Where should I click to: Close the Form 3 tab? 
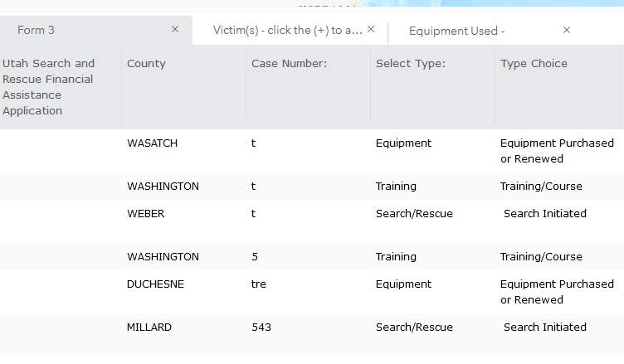click(175, 29)
